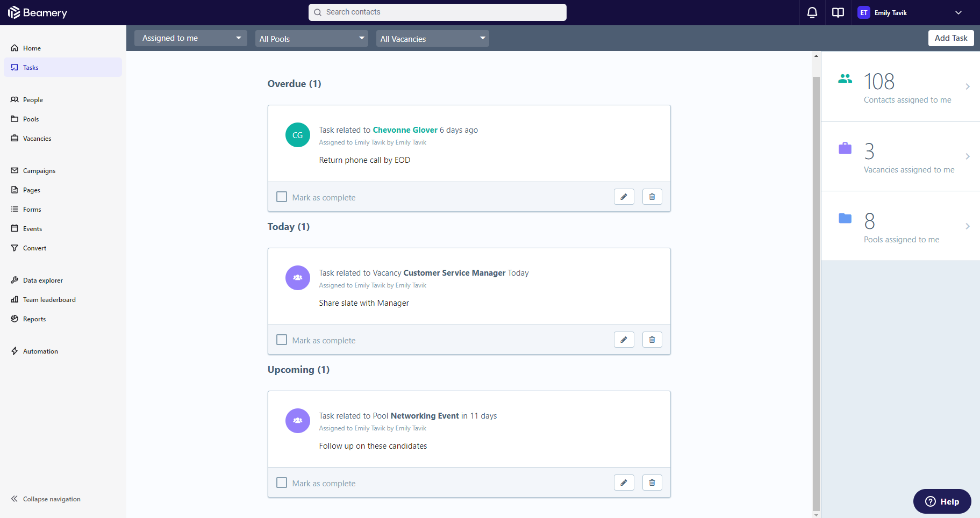This screenshot has height=518, width=980.
Task: Click the CG contact avatar
Action: click(x=298, y=135)
